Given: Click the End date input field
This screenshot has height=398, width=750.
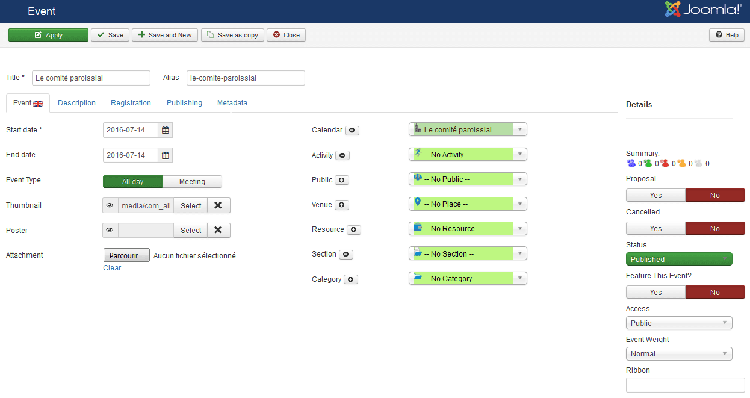Looking at the screenshot, I should [131, 155].
